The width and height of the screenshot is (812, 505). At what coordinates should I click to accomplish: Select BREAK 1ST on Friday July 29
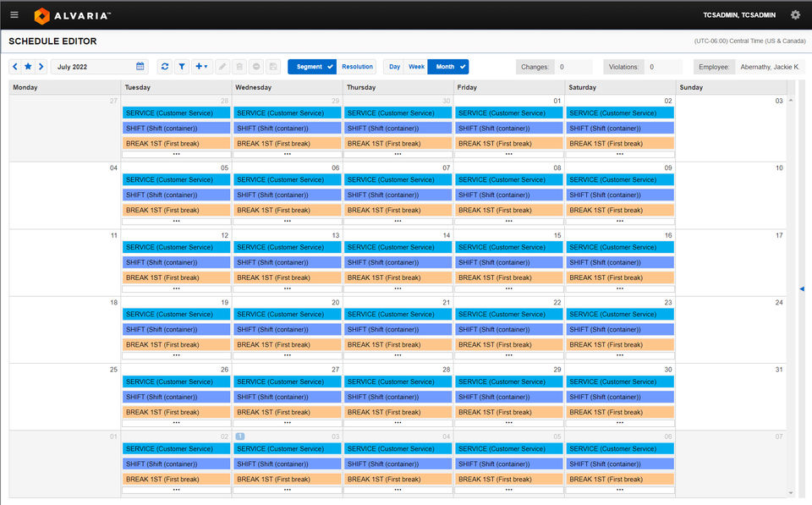pyautogui.click(x=508, y=412)
